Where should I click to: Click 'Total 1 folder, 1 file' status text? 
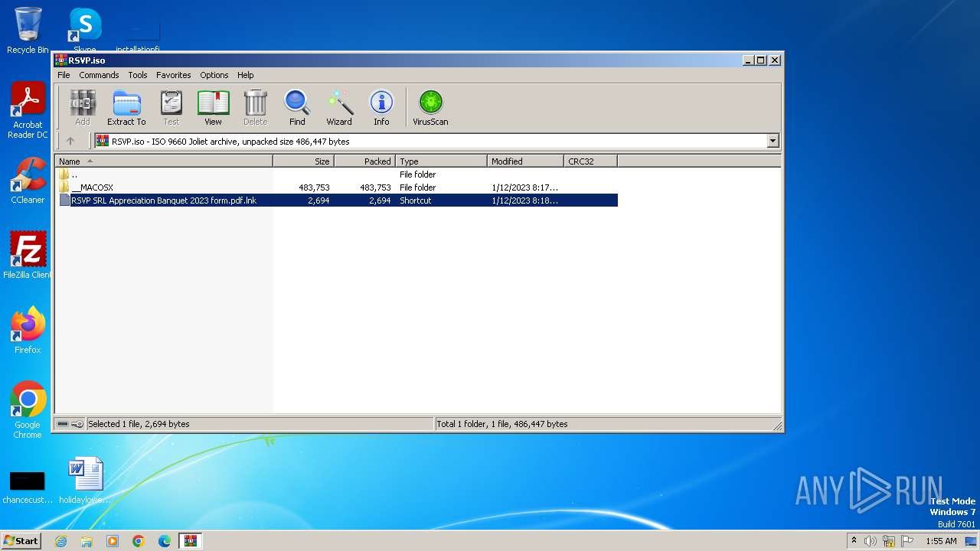point(502,424)
